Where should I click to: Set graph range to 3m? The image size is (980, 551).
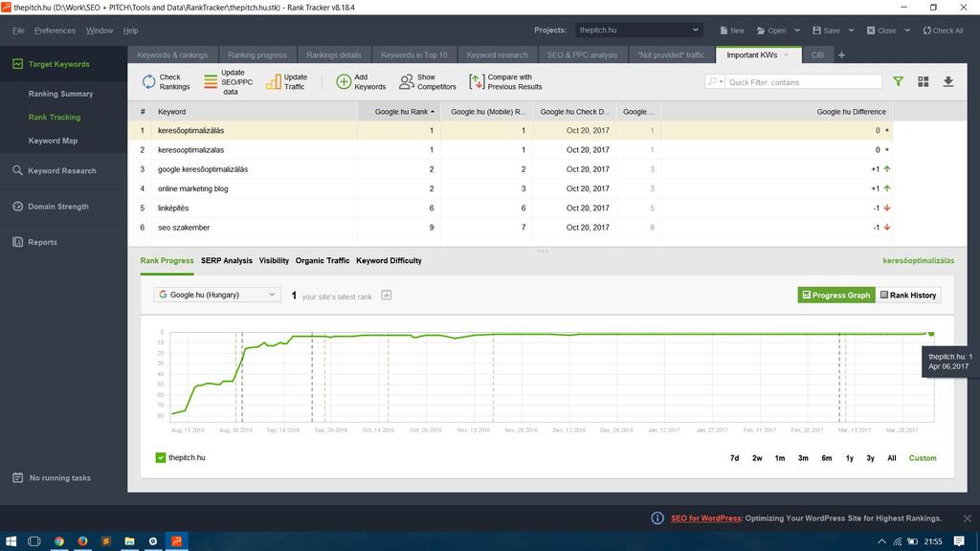(x=803, y=458)
